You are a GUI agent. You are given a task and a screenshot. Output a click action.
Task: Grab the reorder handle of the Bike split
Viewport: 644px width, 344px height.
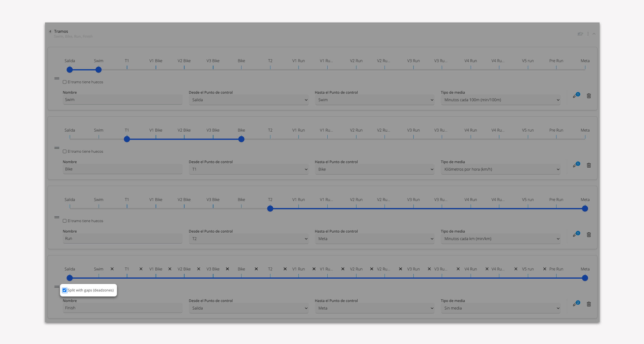(57, 148)
